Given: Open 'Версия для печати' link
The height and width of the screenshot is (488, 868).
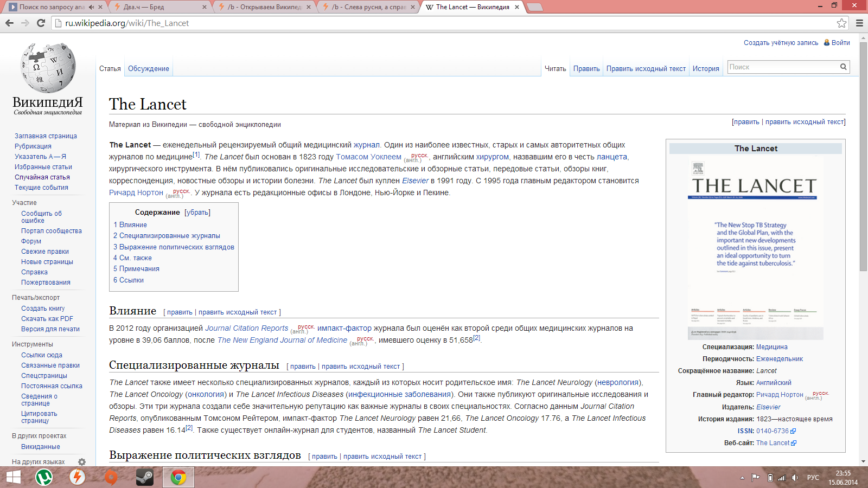Looking at the screenshot, I should coord(50,329).
